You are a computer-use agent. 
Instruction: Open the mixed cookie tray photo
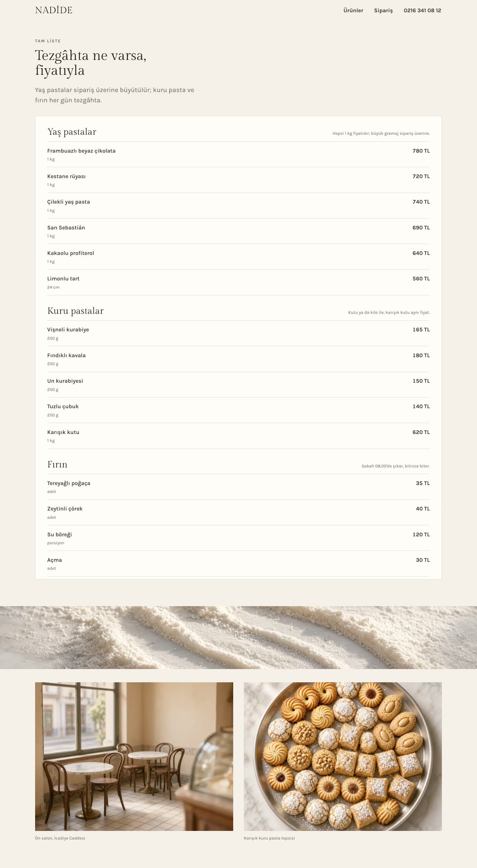click(343, 756)
